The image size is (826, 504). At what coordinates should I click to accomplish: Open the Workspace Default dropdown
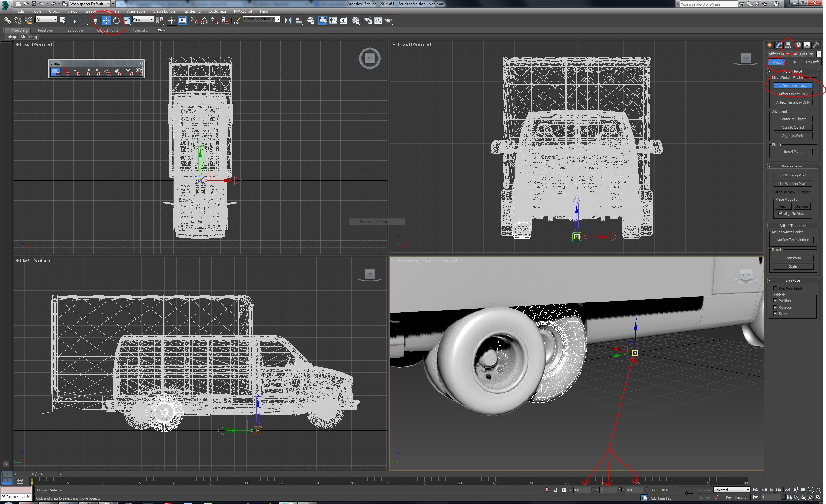(89, 4)
